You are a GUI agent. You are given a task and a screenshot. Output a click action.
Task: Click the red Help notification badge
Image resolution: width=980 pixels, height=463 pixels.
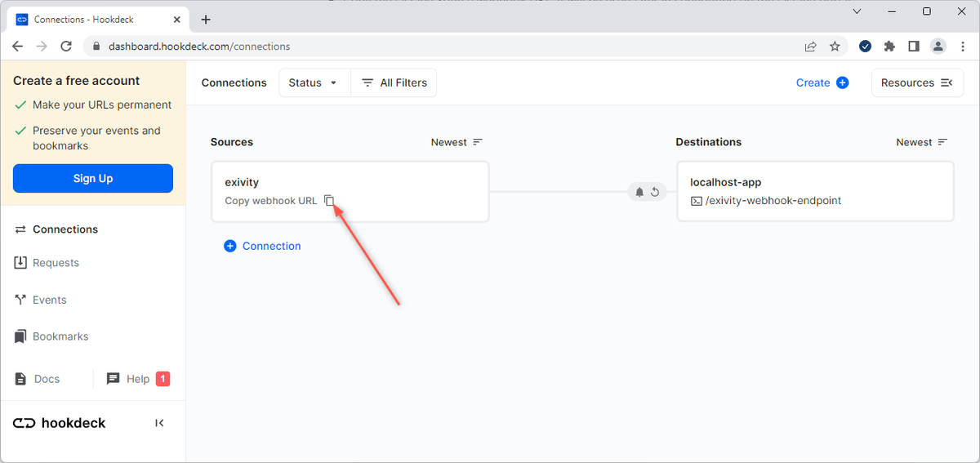163,379
